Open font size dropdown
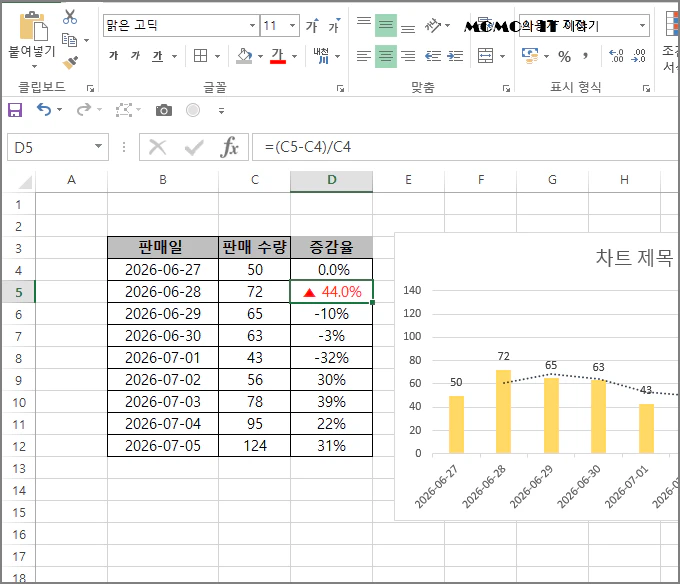The image size is (680, 584). (x=293, y=26)
